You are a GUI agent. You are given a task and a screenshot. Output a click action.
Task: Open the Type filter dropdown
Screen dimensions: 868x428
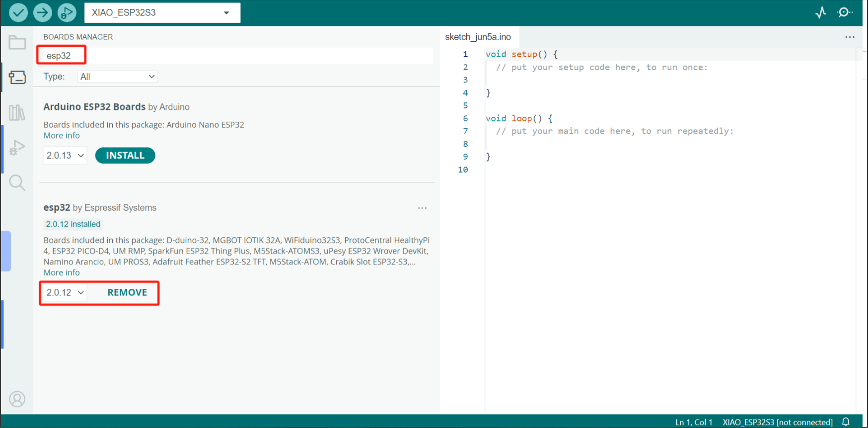point(117,77)
